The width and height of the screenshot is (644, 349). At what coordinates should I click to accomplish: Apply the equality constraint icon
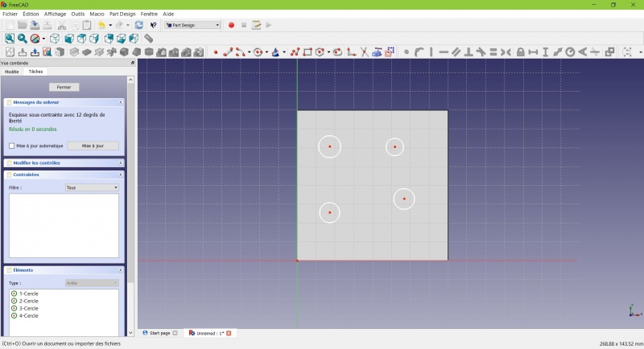(x=493, y=52)
